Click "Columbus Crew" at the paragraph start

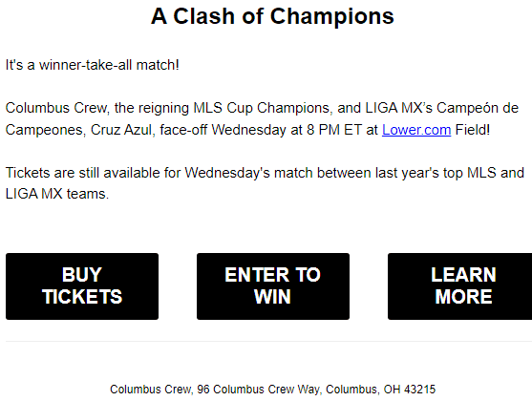[55, 108]
